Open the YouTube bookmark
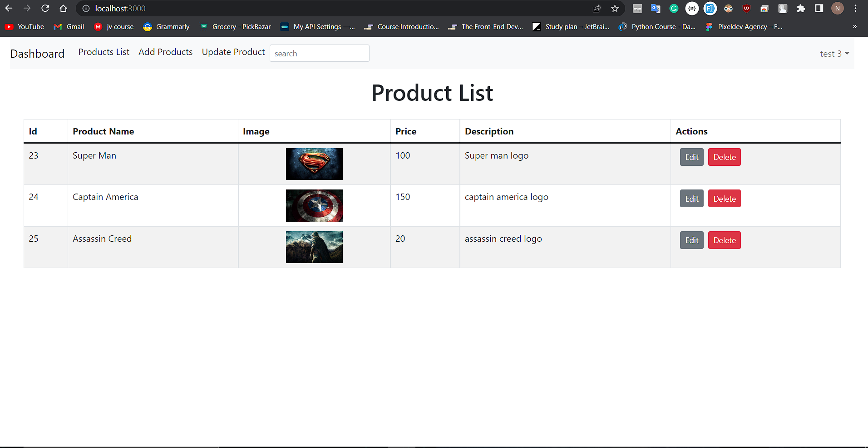 point(24,26)
